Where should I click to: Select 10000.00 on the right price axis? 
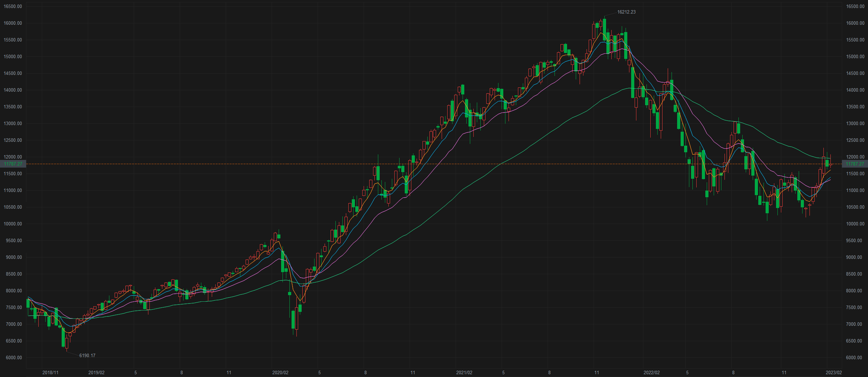coord(855,224)
